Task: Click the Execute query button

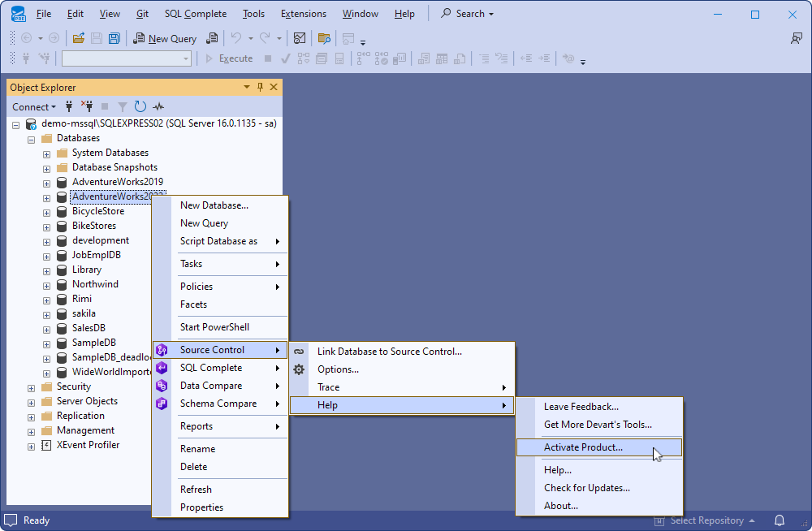Action: pos(230,58)
